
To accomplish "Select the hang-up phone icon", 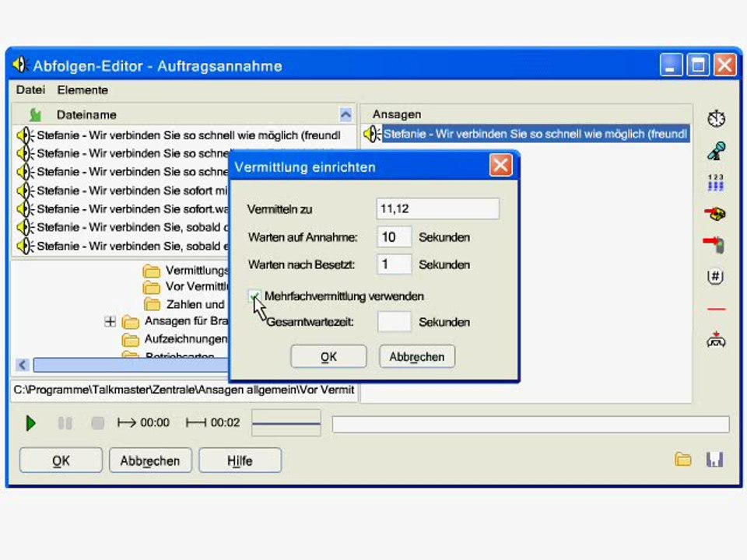I will click(716, 340).
